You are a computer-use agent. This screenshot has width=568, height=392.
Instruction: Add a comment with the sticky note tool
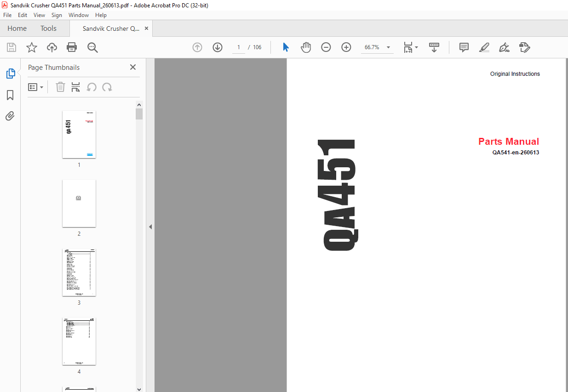[464, 47]
